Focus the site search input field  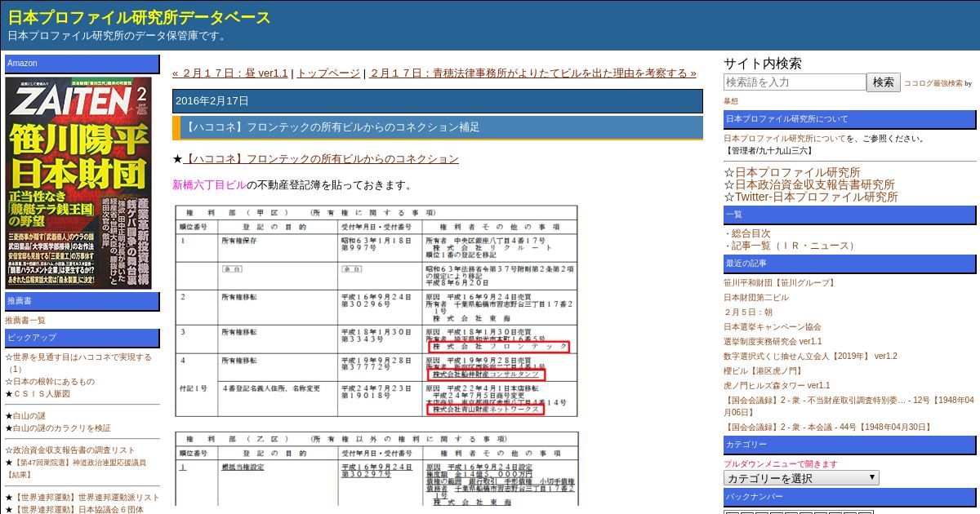[795, 82]
